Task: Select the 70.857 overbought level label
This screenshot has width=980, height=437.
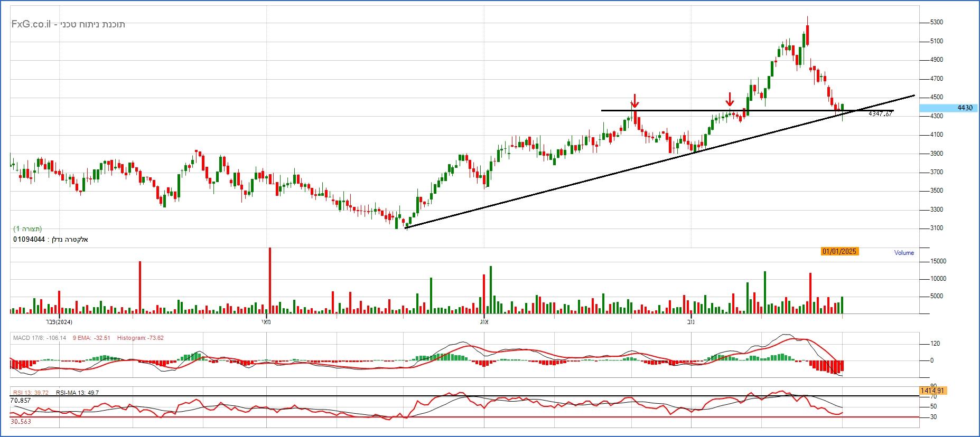Action: click(21, 401)
